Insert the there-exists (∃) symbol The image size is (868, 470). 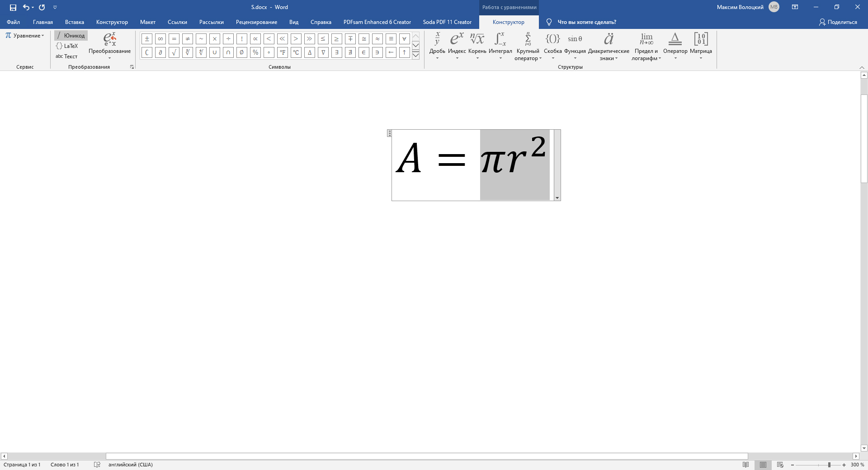[337, 52]
